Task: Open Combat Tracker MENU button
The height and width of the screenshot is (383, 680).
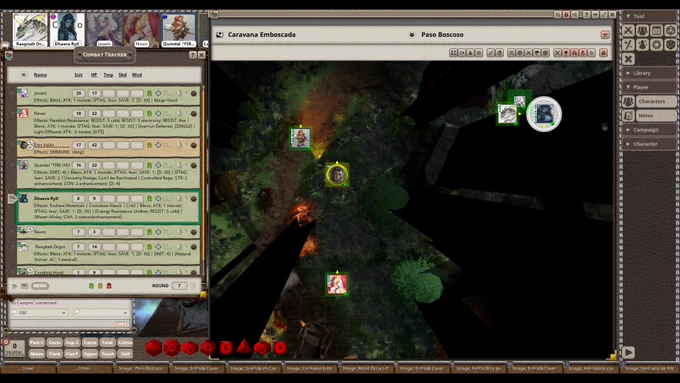Action: [39, 286]
